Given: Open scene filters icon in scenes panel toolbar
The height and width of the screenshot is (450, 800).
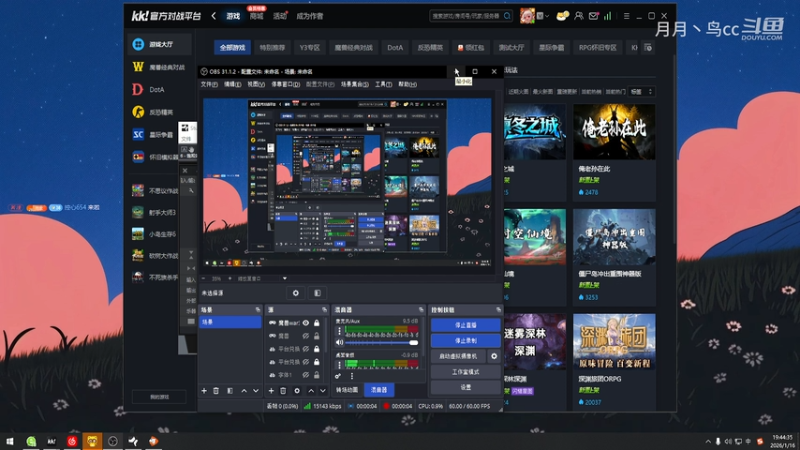Looking at the screenshot, I should point(230,391).
